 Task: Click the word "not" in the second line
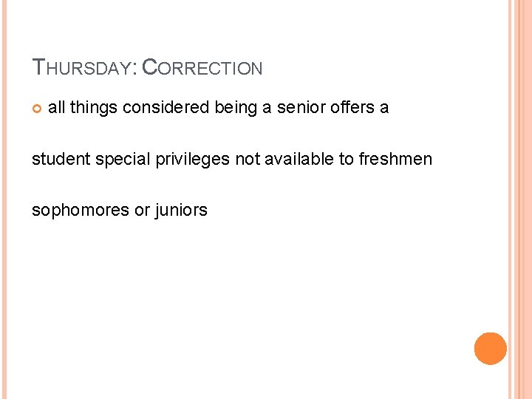pos(248,159)
